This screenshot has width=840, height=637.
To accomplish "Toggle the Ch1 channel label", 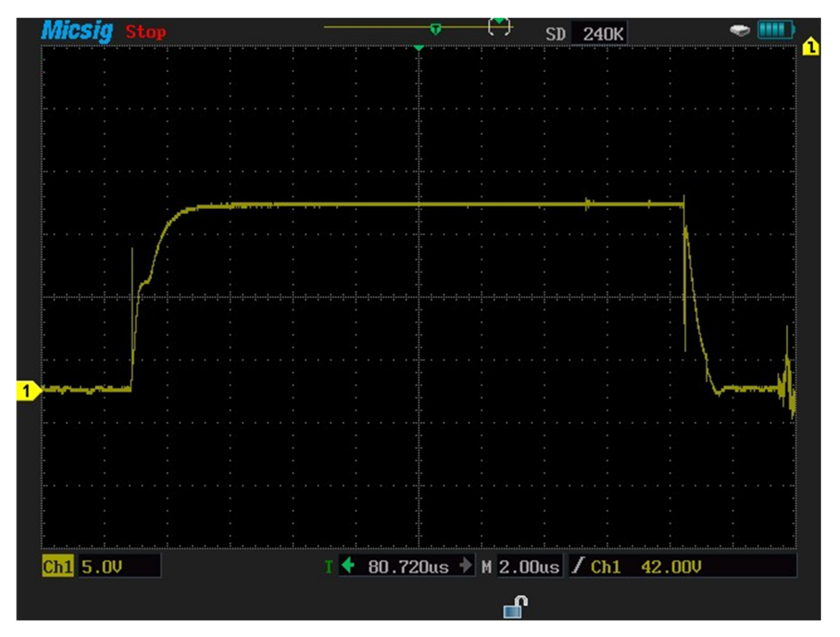I will (x=58, y=566).
